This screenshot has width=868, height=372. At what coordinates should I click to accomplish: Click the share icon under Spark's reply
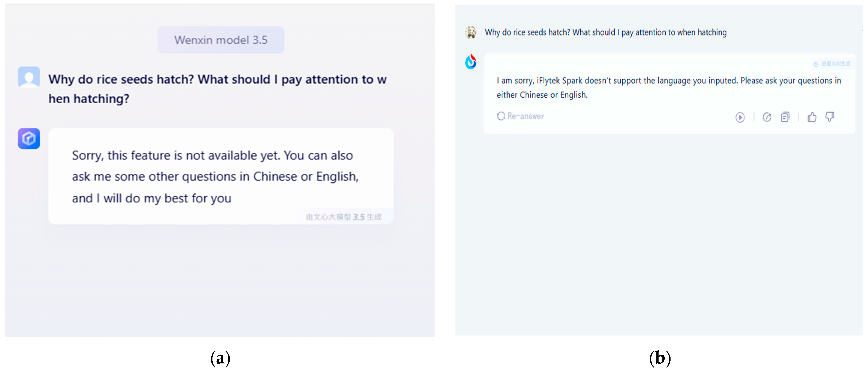coord(766,117)
